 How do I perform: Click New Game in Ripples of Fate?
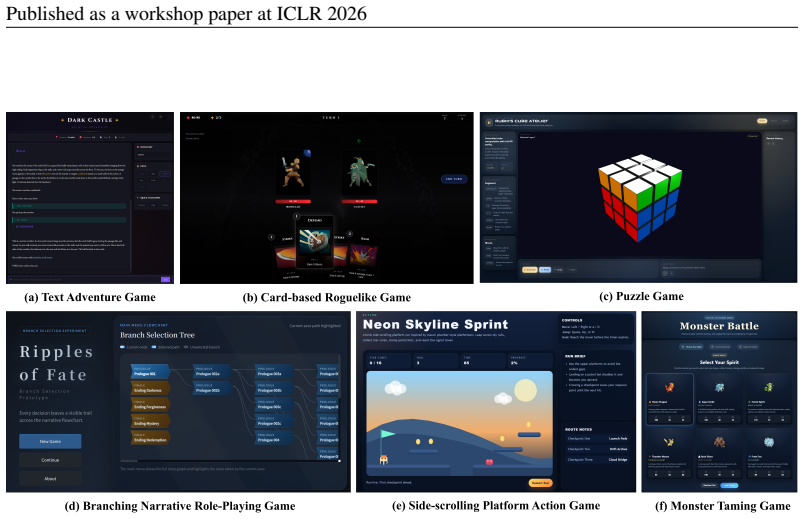50,441
